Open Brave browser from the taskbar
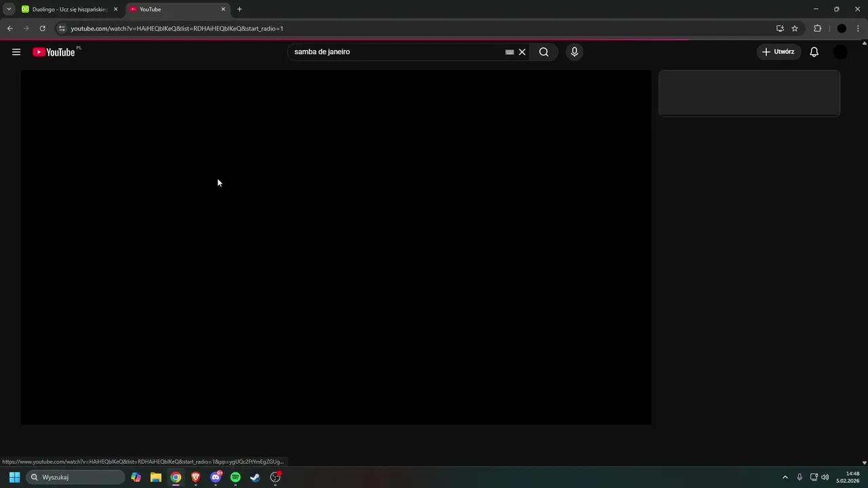This screenshot has width=868, height=488. point(195,477)
